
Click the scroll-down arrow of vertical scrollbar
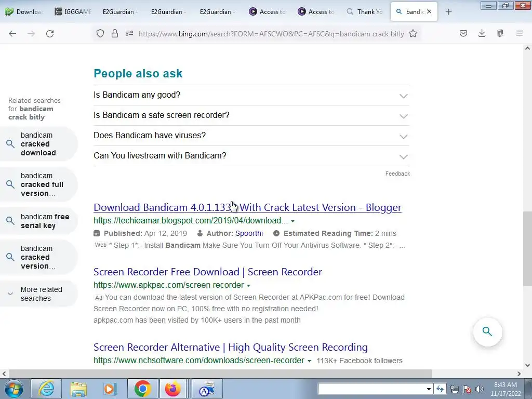[527, 365]
